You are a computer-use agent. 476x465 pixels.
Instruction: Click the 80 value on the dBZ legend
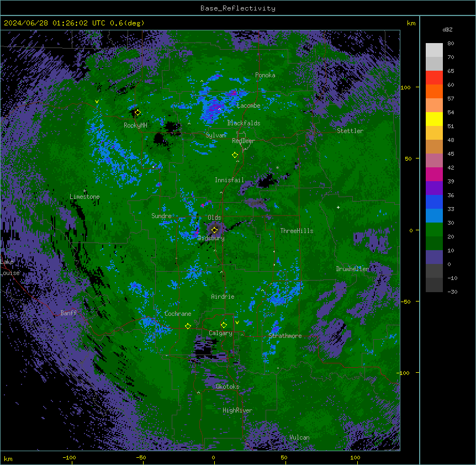click(x=451, y=44)
